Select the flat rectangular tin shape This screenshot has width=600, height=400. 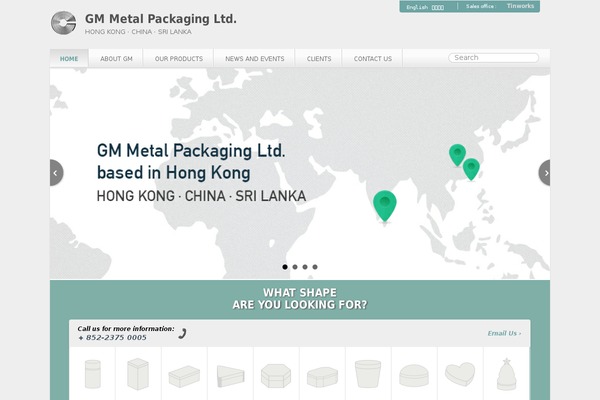coord(184,377)
